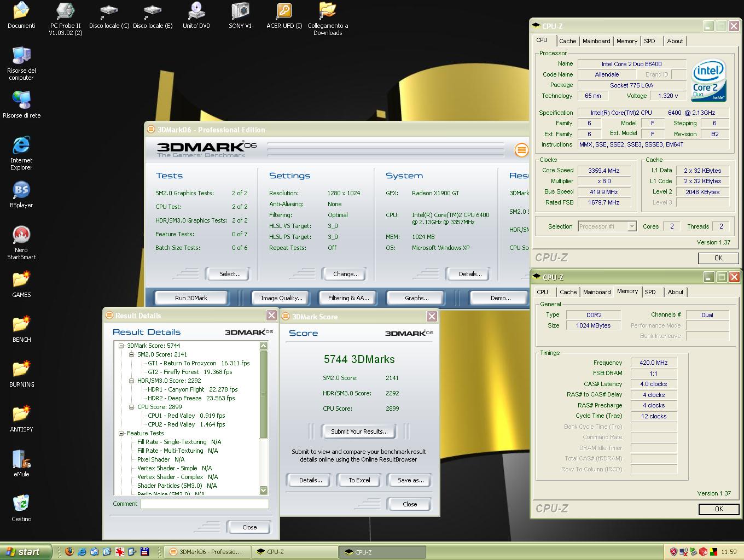Click OK in the top CPU-Z window
The height and width of the screenshot is (560, 744).
[718, 258]
